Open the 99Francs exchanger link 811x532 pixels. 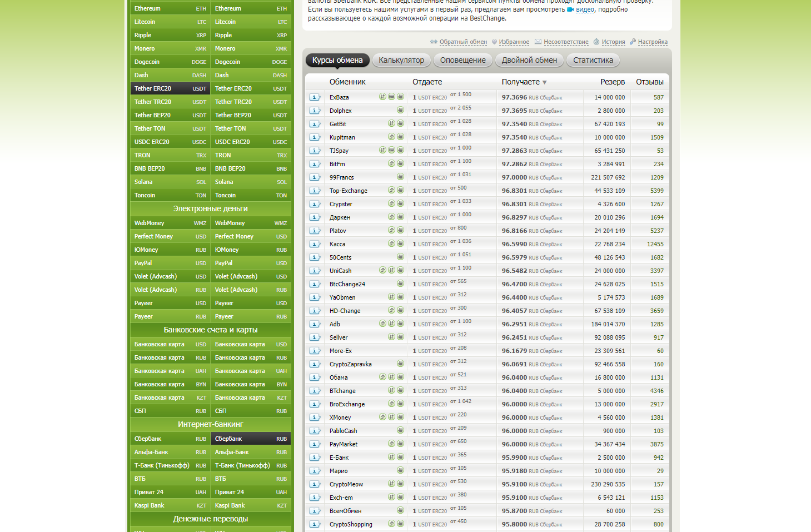pyautogui.click(x=341, y=177)
